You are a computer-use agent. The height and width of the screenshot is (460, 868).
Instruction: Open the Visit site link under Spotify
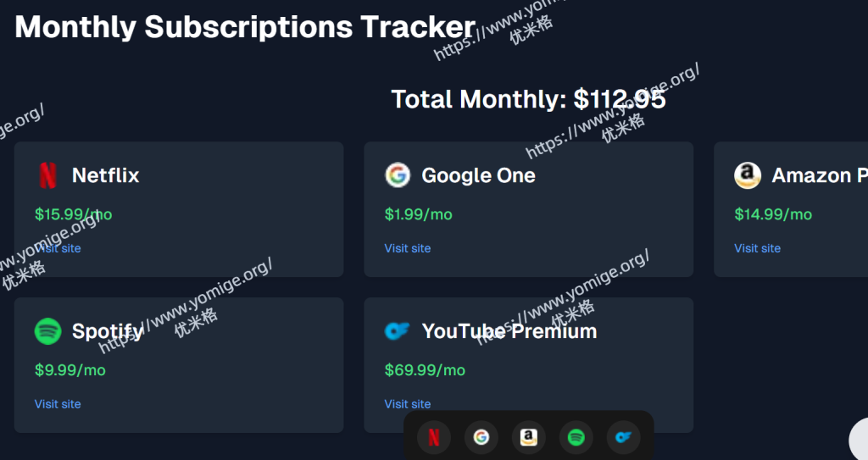(58, 404)
